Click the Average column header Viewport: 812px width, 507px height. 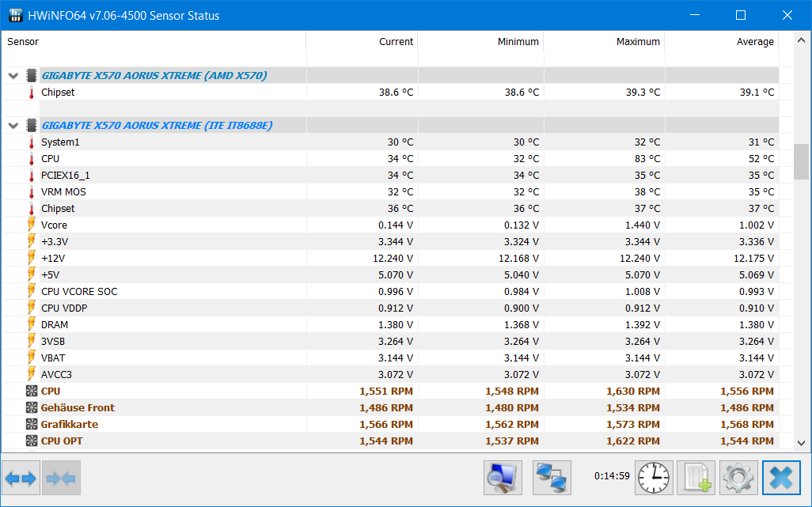tap(722, 42)
